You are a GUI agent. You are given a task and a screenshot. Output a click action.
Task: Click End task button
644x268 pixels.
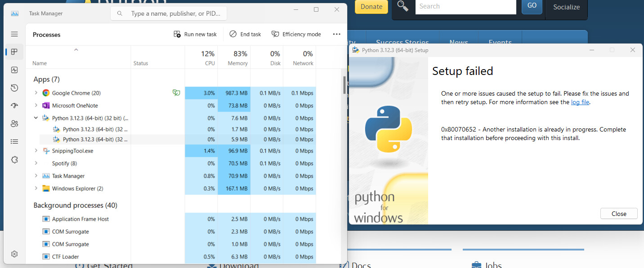click(x=245, y=34)
